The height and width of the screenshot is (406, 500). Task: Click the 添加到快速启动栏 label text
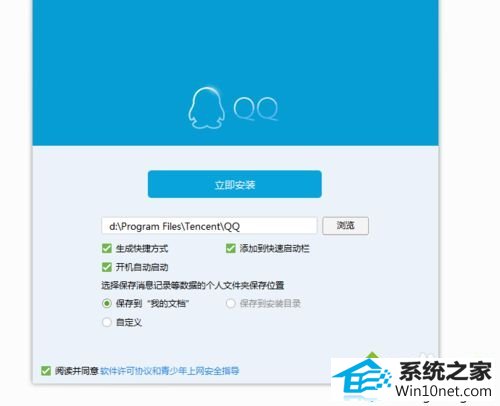(x=274, y=248)
